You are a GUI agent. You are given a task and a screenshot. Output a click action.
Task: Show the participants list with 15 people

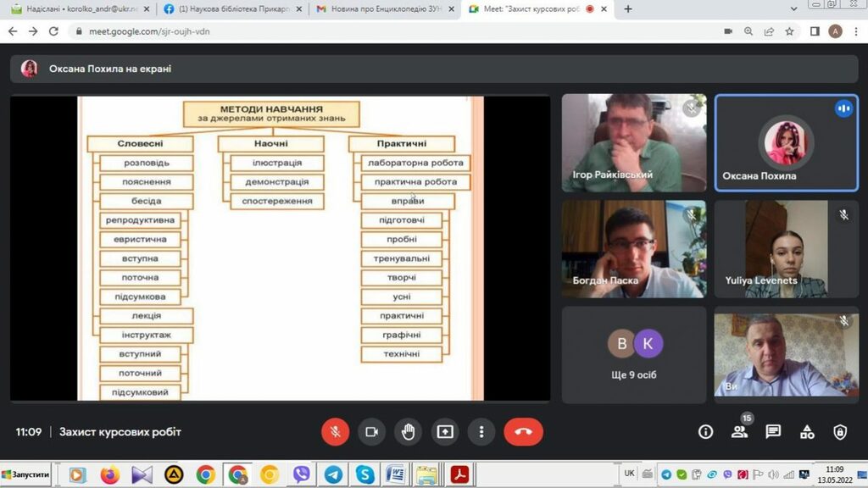739,432
